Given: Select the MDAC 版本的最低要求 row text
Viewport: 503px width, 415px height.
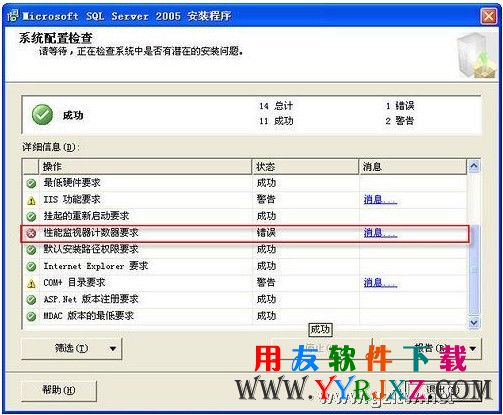Looking at the screenshot, I should [89, 316].
